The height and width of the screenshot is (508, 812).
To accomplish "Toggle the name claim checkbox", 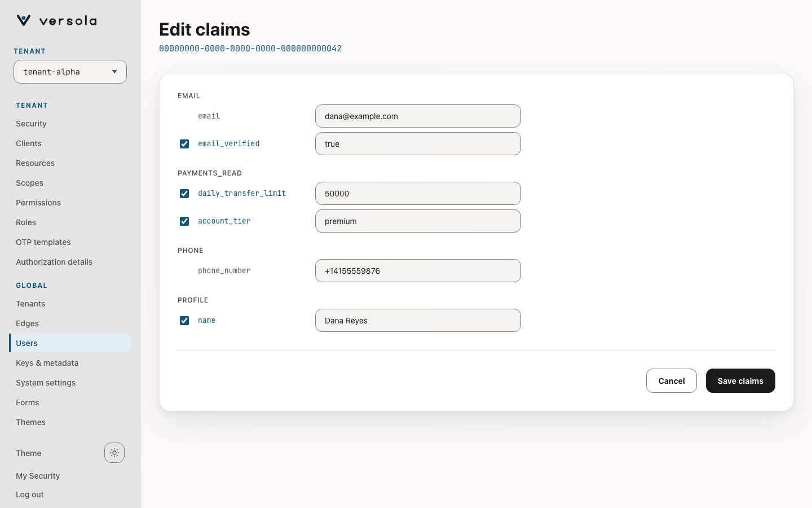I will point(184,321).
